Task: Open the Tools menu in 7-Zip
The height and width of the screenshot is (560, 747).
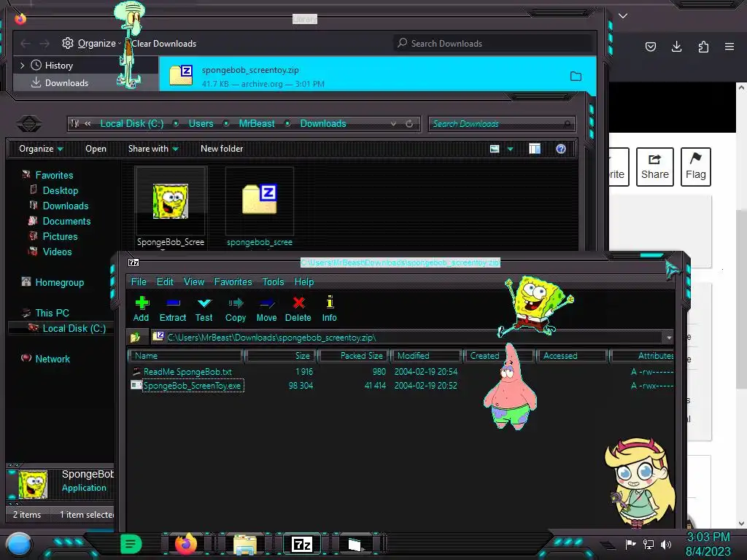Action: (273, 282)
